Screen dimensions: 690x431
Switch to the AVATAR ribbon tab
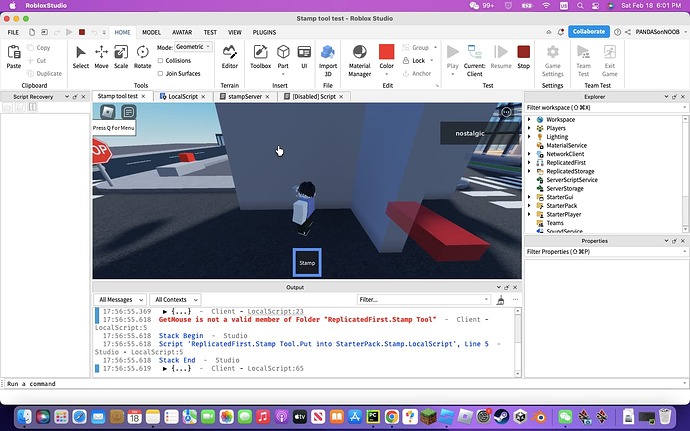pos(182,32)
